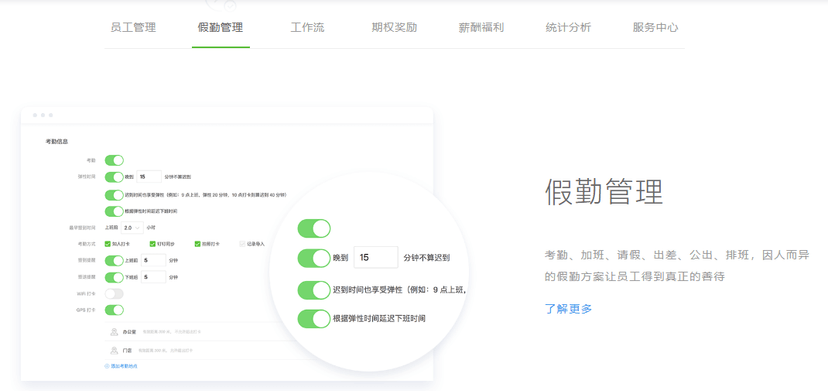Click the 添加考勤地点 link text
This screenshot has height=391, width=828.
pyautogui.click(x=124, y=366)
